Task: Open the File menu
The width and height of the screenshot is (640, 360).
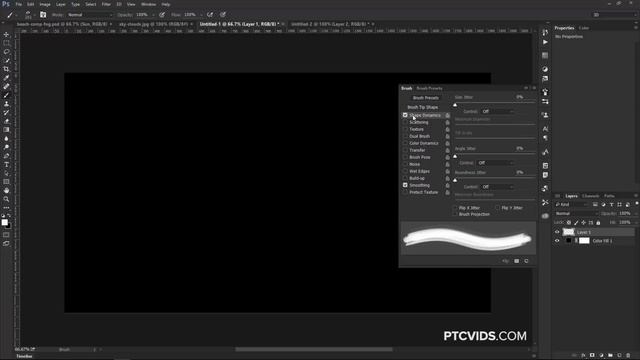Action: click(18, 4)
